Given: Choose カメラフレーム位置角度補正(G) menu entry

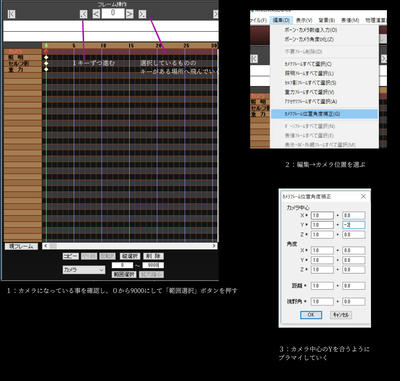Looking at the screenshot, I should click(x=324, y=114).
